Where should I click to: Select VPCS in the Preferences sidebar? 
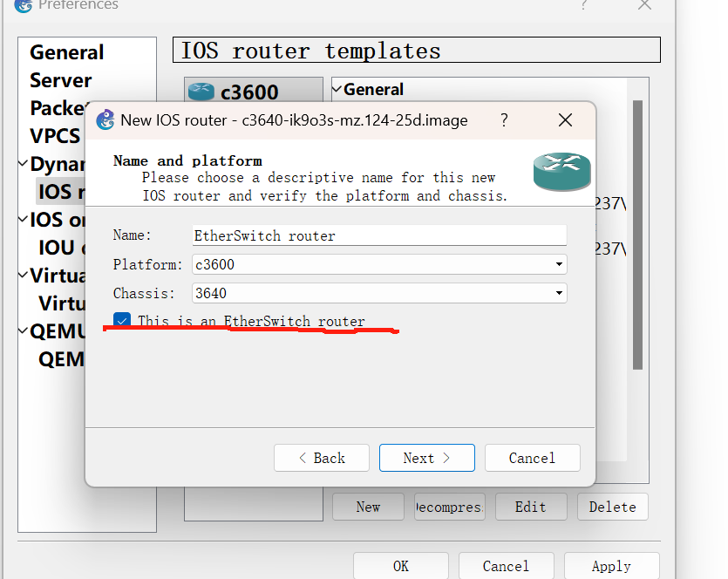[x=55, y=135]
